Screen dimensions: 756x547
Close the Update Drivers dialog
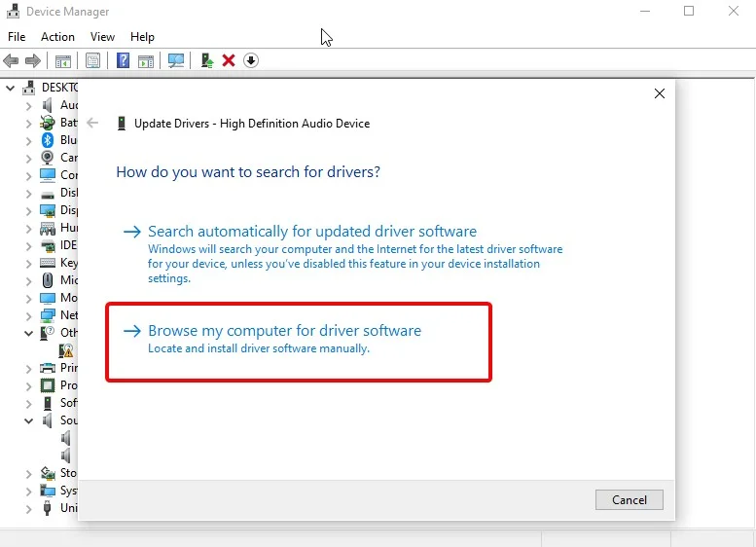click(x=660, y=93)
